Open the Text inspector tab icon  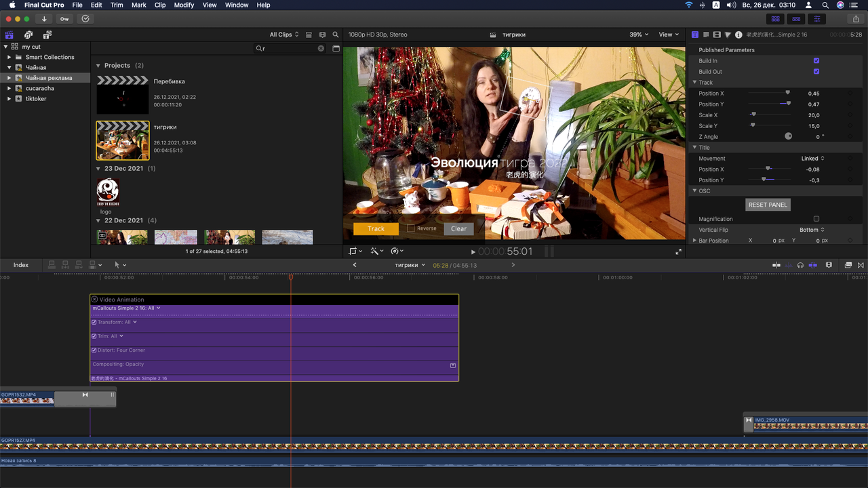(706, 35)
